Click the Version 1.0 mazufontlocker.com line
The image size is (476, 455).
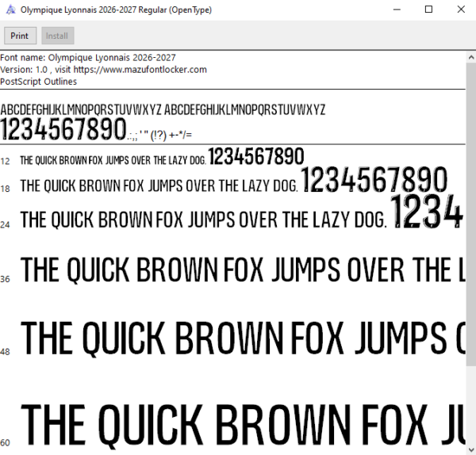tap(103, 70)
